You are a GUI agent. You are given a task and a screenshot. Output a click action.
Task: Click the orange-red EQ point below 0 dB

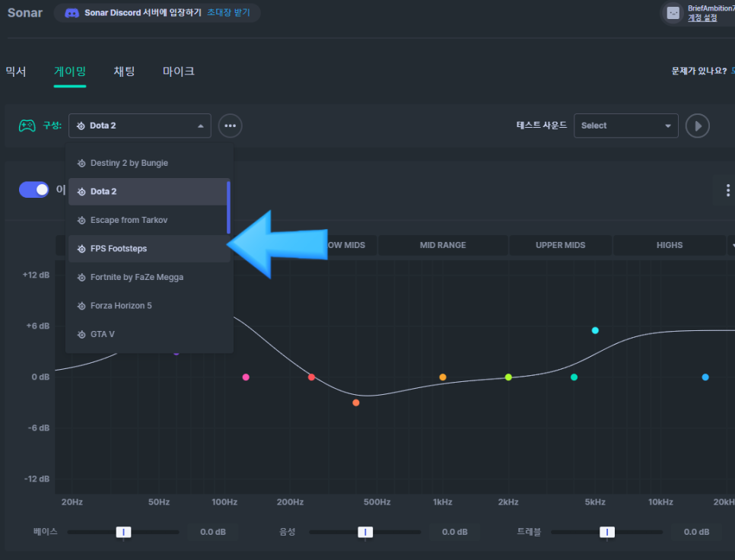[x=356, y=402]
